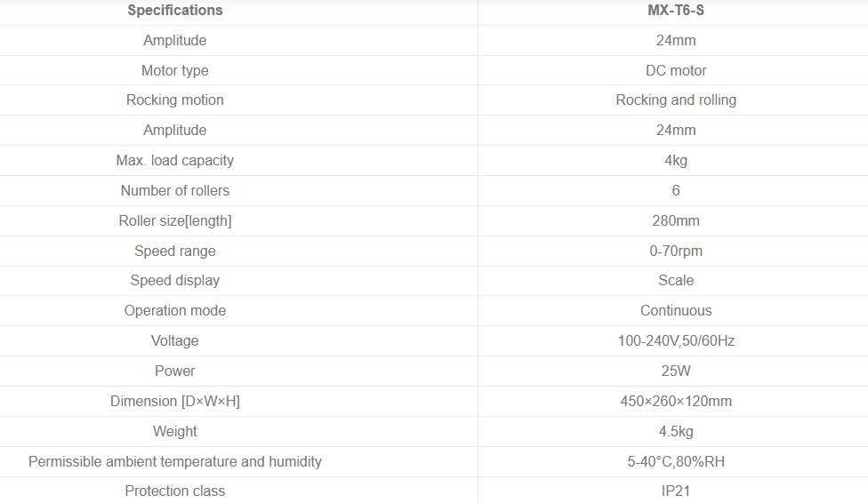Select the Rocking motion label
This screenshot has width=868, height=503.
point(175,100)
